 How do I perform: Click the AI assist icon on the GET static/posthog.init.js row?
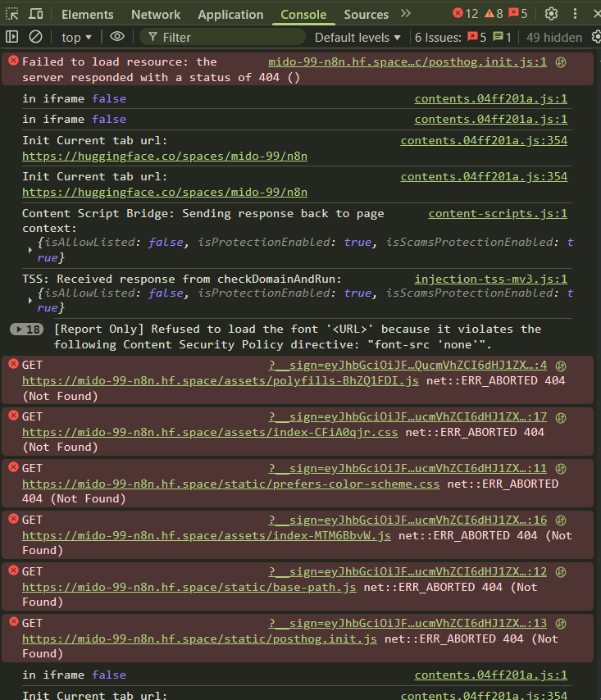click(561, 624)
